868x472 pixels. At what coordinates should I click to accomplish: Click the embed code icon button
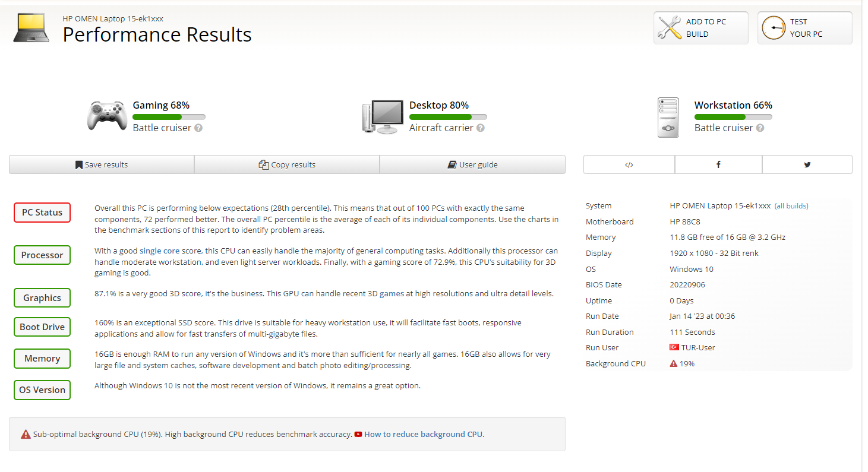[629, 164]
